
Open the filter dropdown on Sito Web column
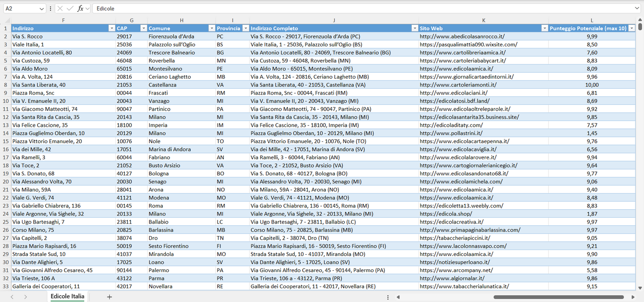[545, 28]
